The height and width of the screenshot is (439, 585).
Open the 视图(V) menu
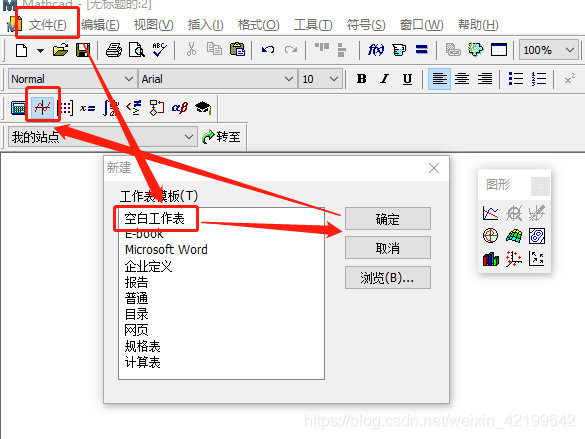click(154, 25)
